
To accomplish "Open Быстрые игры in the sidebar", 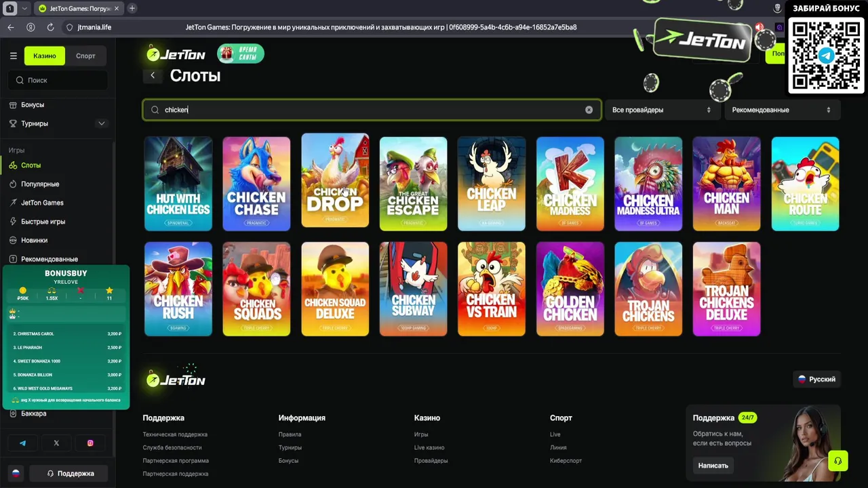I will tap(43, 222).
